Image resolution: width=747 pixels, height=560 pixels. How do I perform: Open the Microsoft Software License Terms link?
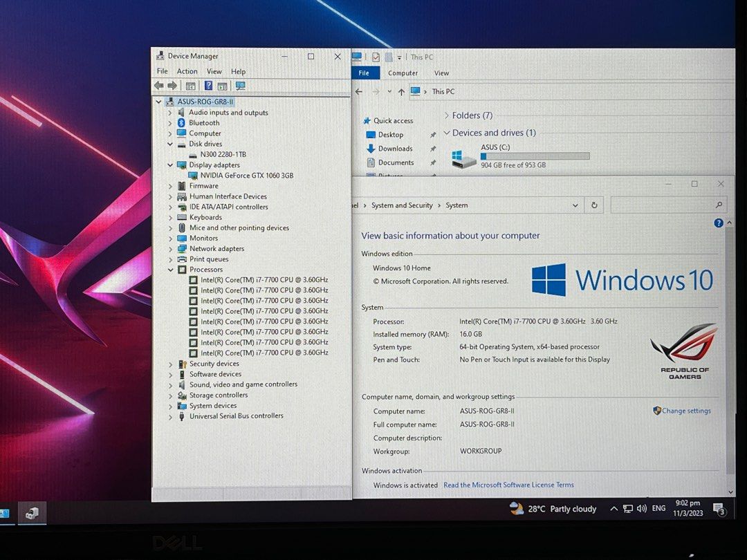[508, 485]
